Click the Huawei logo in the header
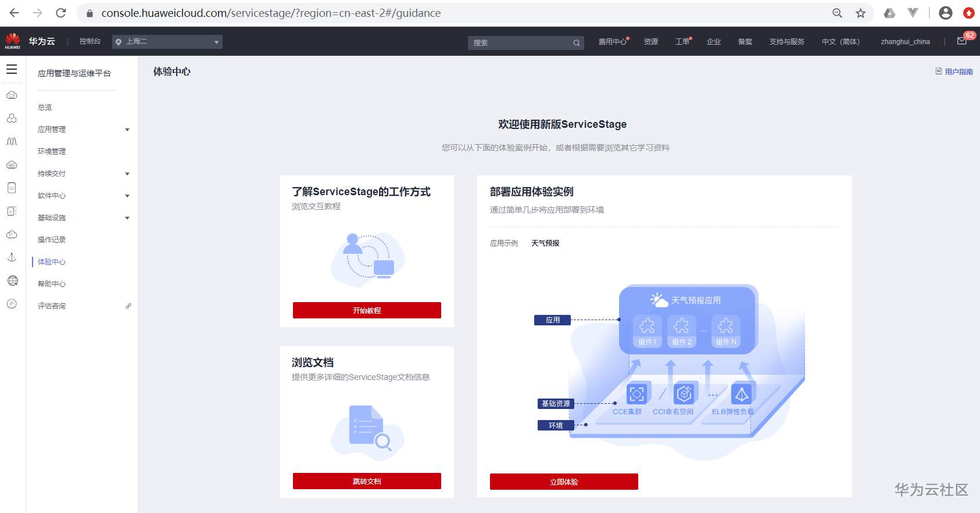This screenshot has width=980, height=513. click(x=12, y=41)
